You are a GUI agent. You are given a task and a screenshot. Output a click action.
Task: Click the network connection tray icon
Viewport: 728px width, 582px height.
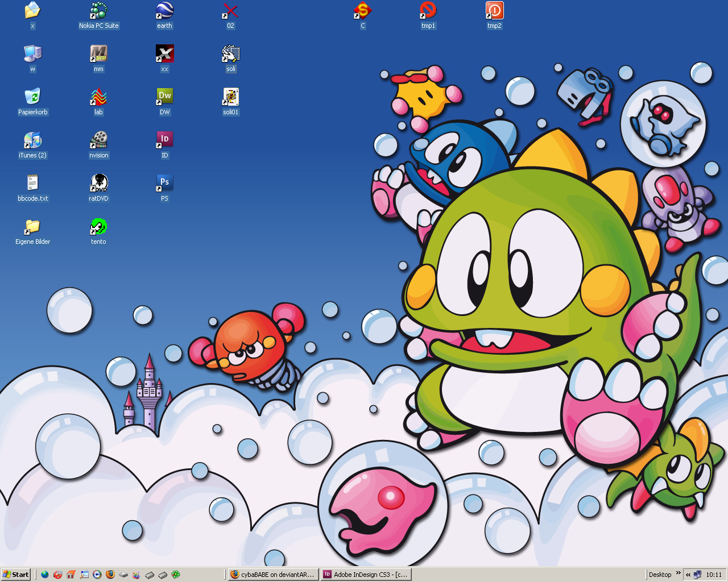pyautogui.click(x=698, y=575)
